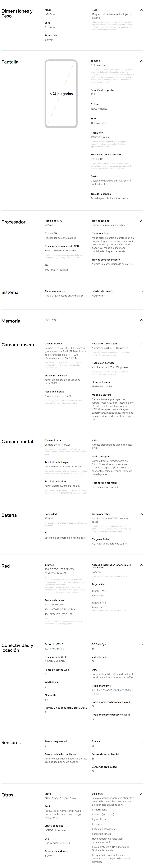The height and width of the screenshot is (868, 146).
Task: Collapse the Memoria section chevron
Action: (142, 320)
